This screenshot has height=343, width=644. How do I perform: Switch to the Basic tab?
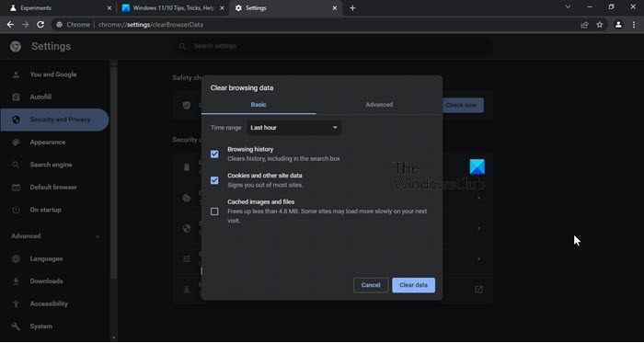(259, 105)
